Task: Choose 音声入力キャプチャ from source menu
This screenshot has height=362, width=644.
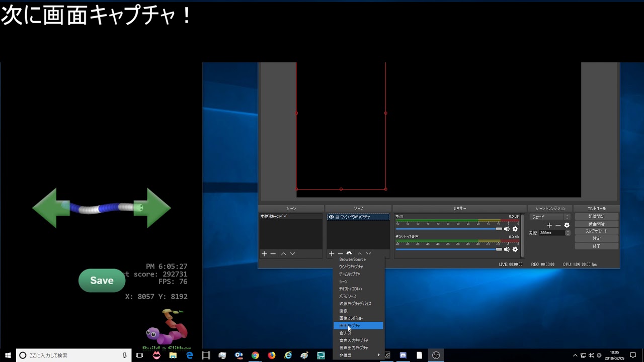Action: coord(359,340)
